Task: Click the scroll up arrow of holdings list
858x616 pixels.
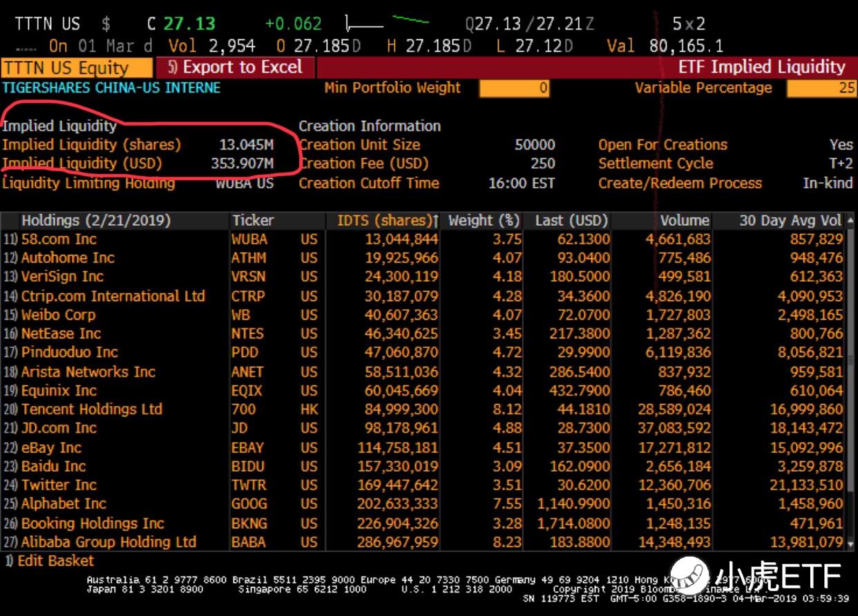Action: click(850, 220)
